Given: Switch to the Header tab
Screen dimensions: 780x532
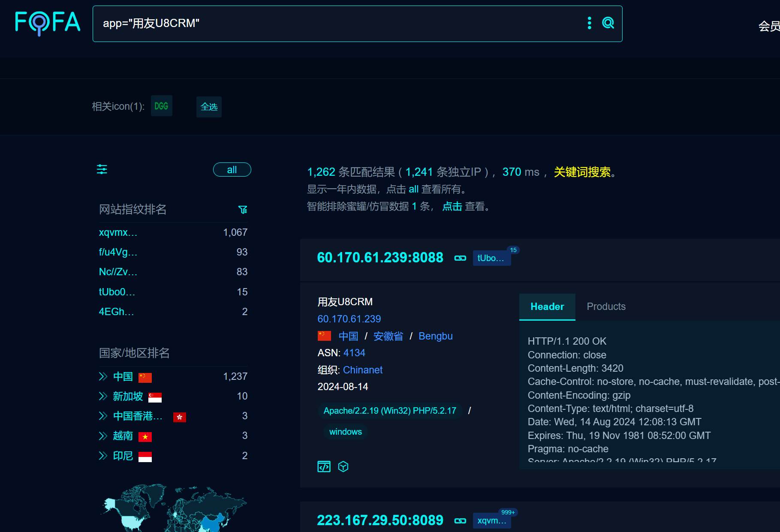Looking at the screenshot, I should 547,307.
